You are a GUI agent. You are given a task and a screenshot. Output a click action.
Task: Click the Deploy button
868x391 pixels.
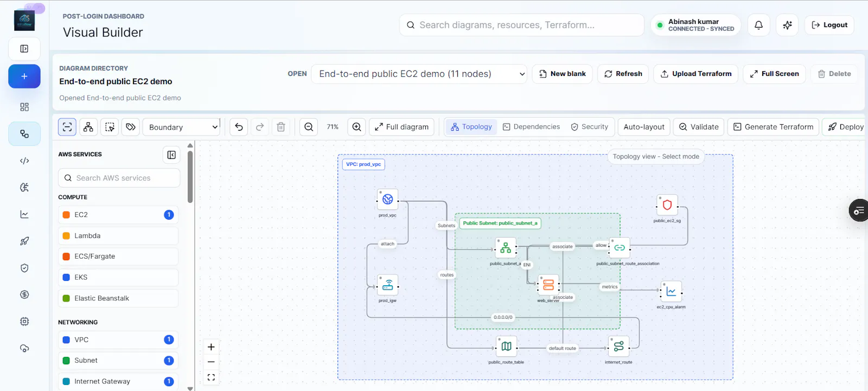pos(845,127)
